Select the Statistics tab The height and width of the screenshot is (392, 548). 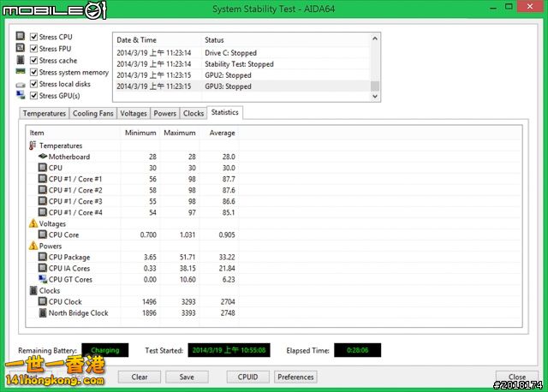pos(224,112)
